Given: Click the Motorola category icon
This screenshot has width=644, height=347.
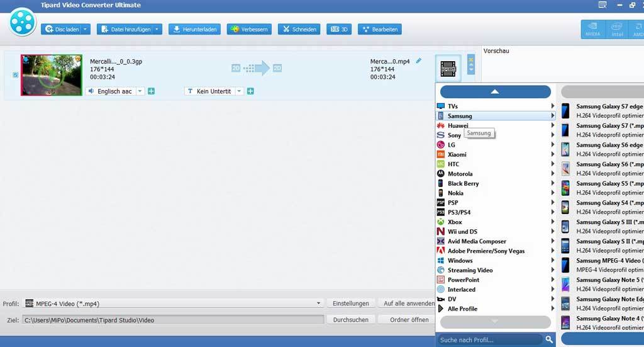Looking at the screenshot, I should click(441, 174).
